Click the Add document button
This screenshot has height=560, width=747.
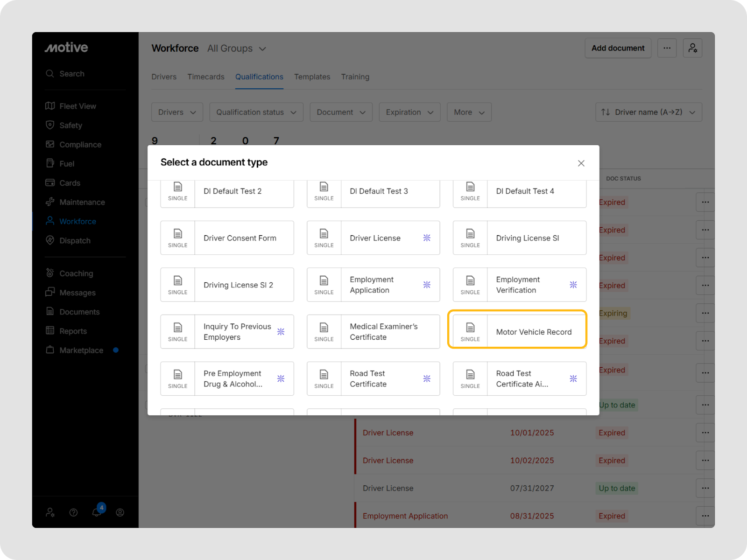click(618, 48)
